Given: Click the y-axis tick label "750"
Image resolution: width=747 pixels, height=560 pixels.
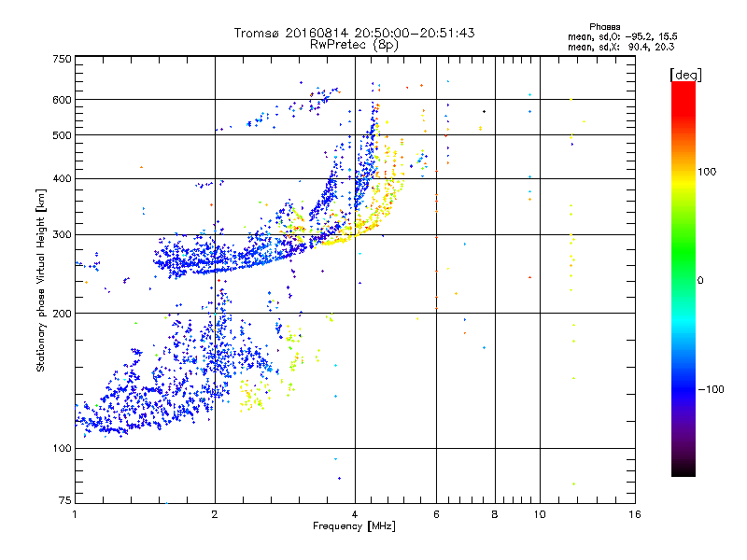Looking at the screenshot, I should (x=63, y=59).
